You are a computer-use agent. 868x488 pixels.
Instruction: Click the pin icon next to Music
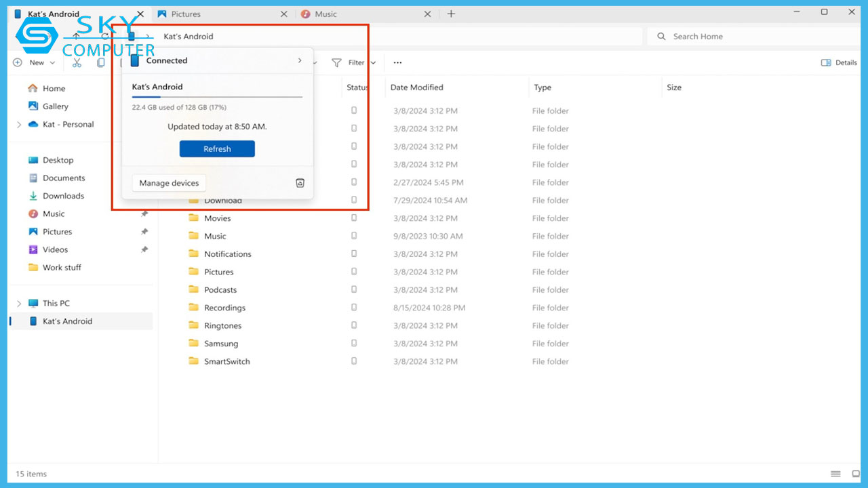pyautogui.click(x=144, y=214)
